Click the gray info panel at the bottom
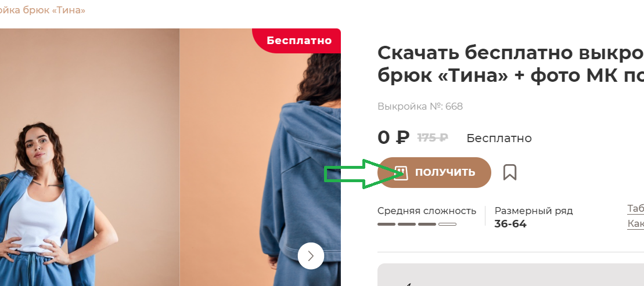Image resolution: width=644 pixels, height=286 pixels. (510, 275)
